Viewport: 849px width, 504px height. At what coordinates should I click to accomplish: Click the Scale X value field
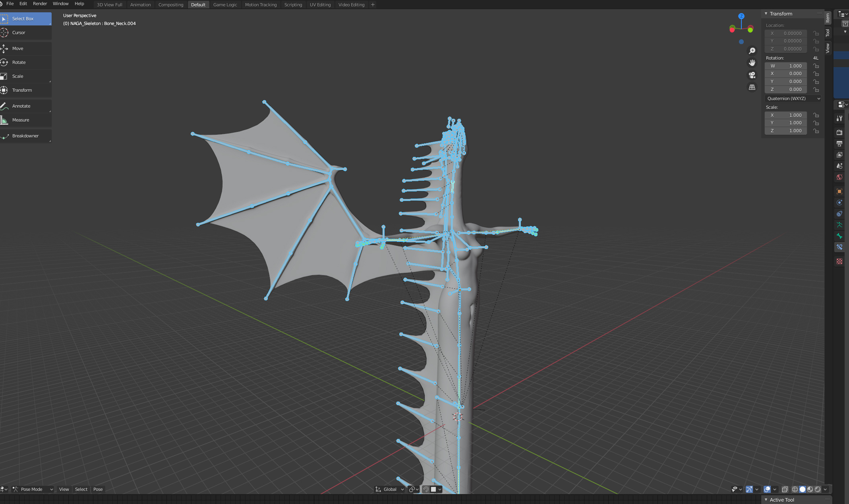click(x=786, y=115)
